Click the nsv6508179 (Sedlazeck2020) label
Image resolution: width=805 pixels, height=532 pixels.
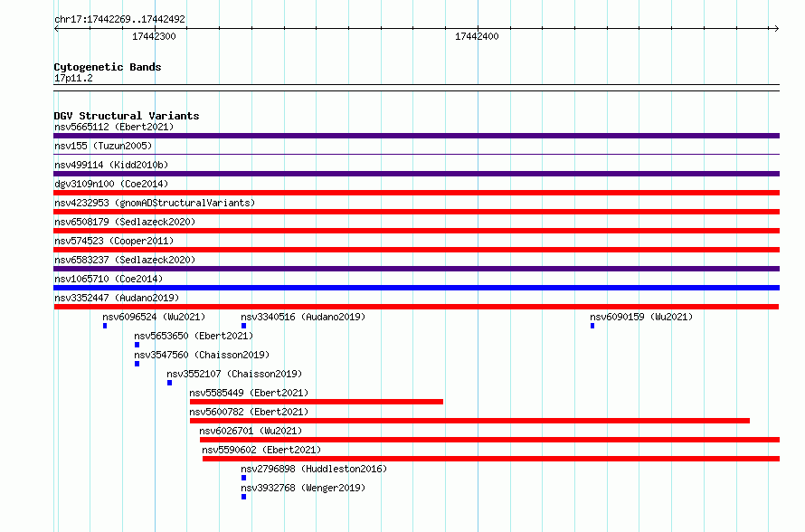125,222
